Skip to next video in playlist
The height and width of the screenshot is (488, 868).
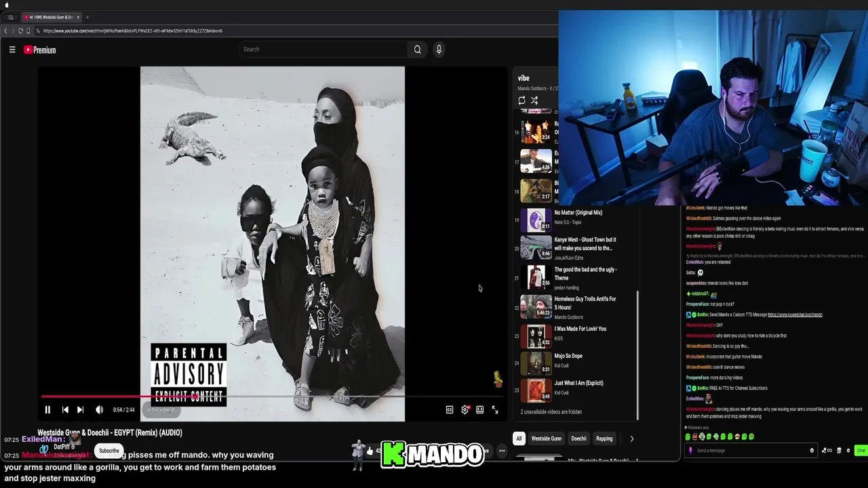80,409
